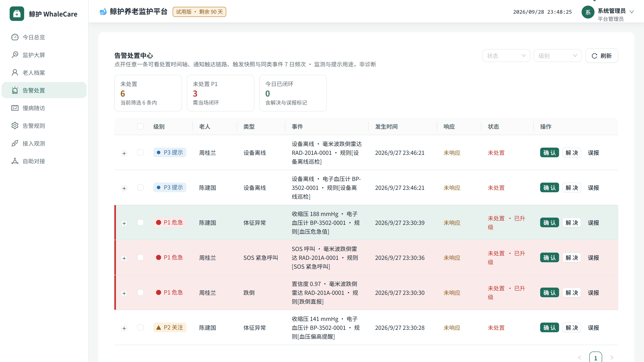
Task: Open 监护大屏 menu item
Action: (44, 55)
